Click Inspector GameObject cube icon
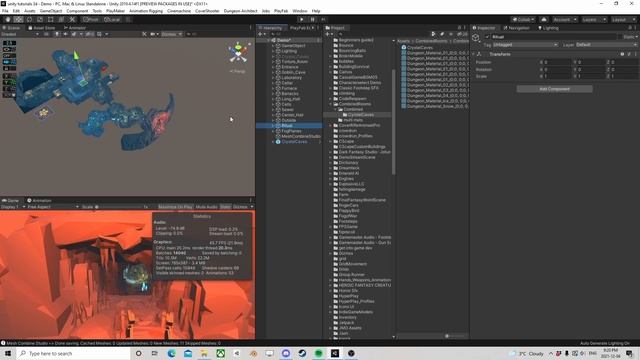Image resolution: width=640 pixels, height=360 pixels. [x=476, y=38]
